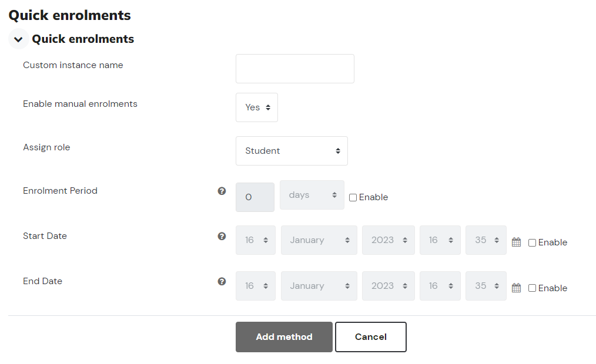This screenshot has width=596, height=364.
Task: Open the Assign role Student dropdown
Action: 292,151
